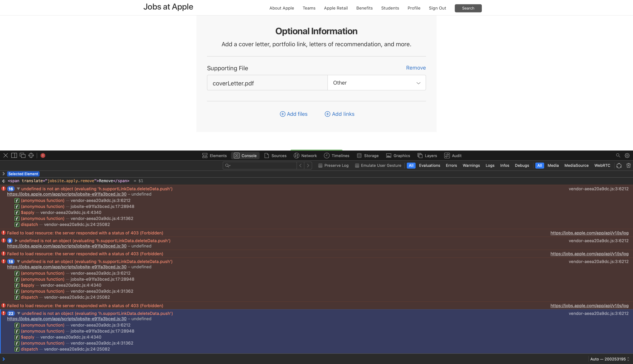Image resolution: width=633 pixels, height=364 pixels.
Task: Open the Elements tab
Action: click(214, 156)
